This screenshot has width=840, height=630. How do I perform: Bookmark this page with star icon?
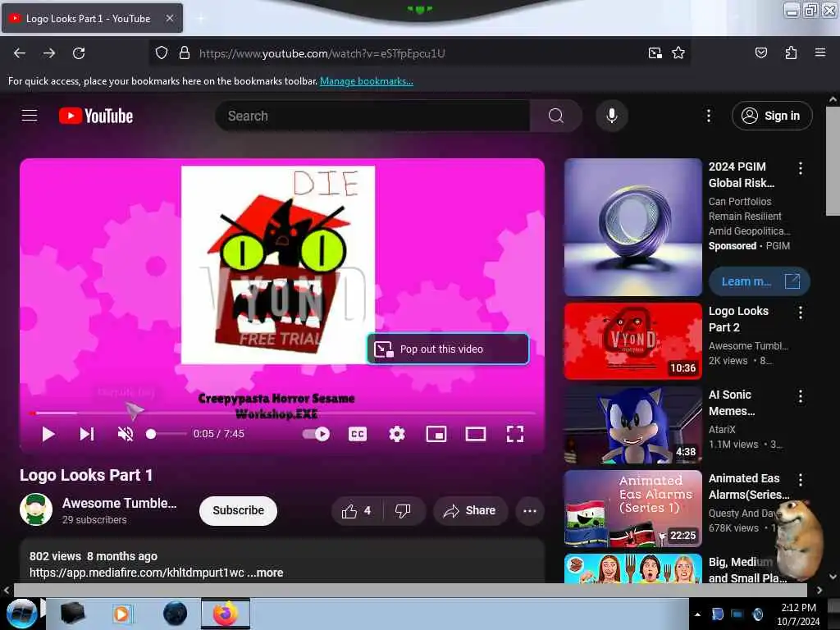click(x=678, y=53)
